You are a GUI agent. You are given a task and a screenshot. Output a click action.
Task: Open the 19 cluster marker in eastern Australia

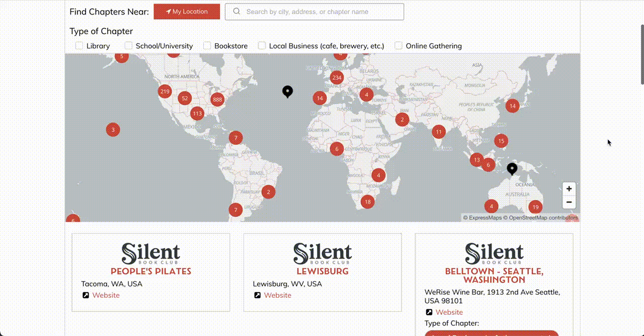536,207
